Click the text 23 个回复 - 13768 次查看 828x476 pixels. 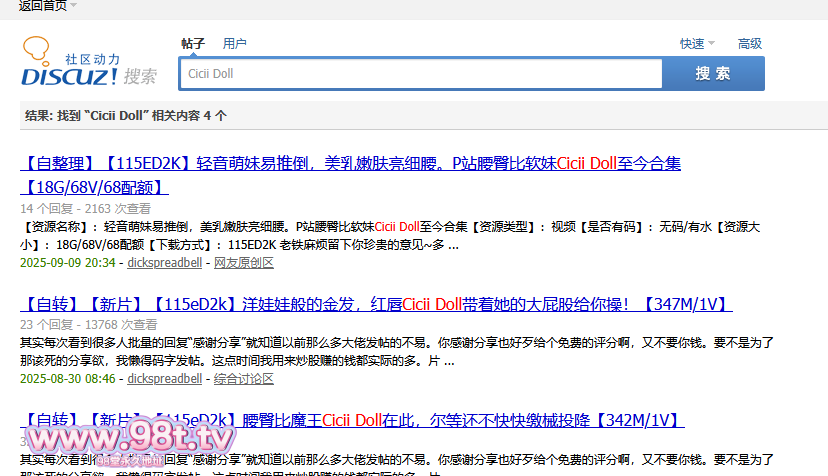[89, 324]
